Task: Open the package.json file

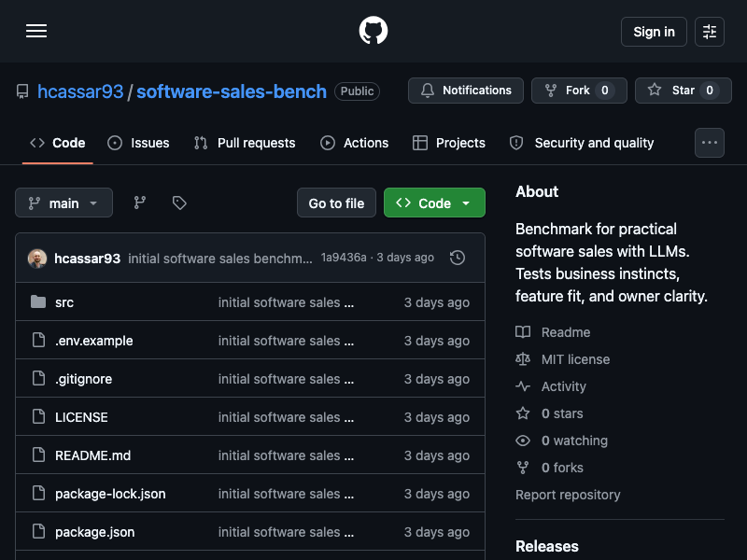Action: pos(95,532)
